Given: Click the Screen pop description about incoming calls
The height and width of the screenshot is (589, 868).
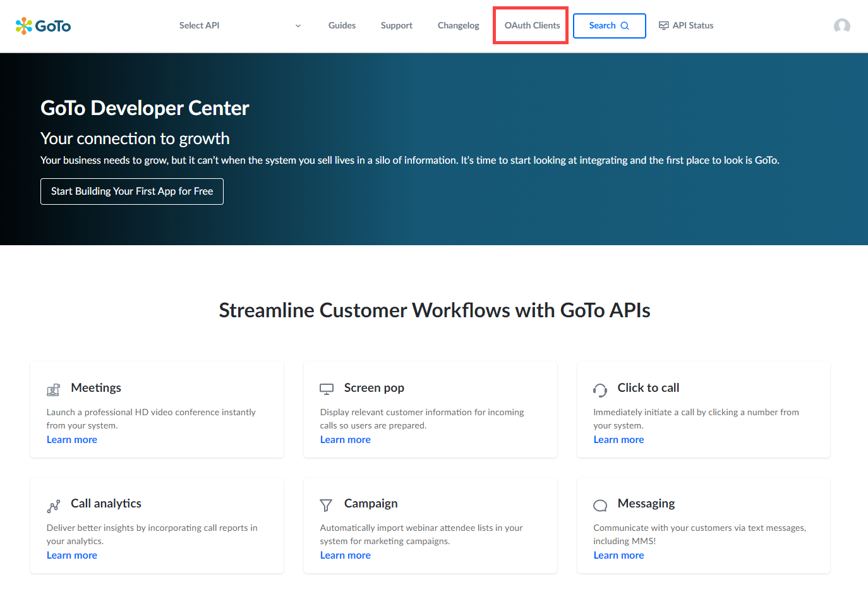Looking at the screenshot, I should click(422, 419).
